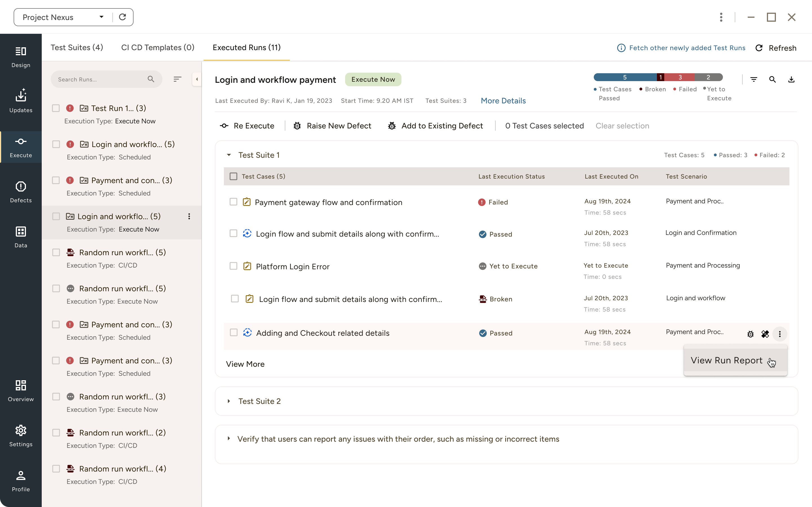The width and height of the screenshot is (812, 507).
Task: Switch to the CI CD Templates tab
Action: 158,48
